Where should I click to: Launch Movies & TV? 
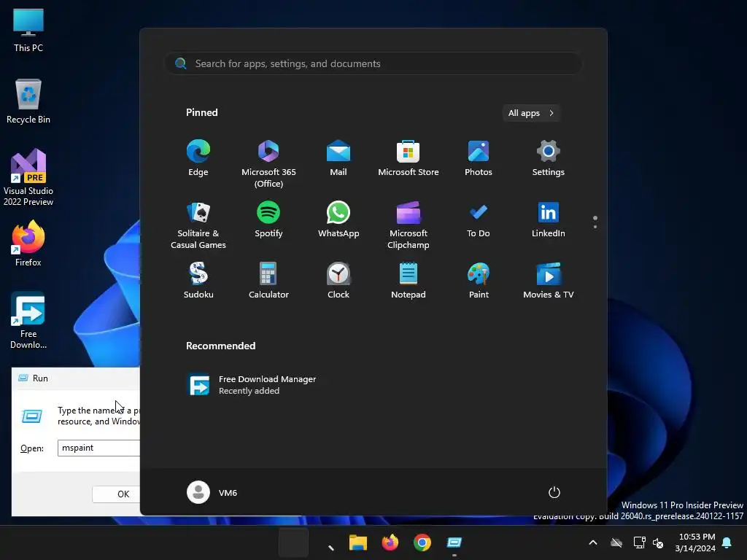coord(549,281)
